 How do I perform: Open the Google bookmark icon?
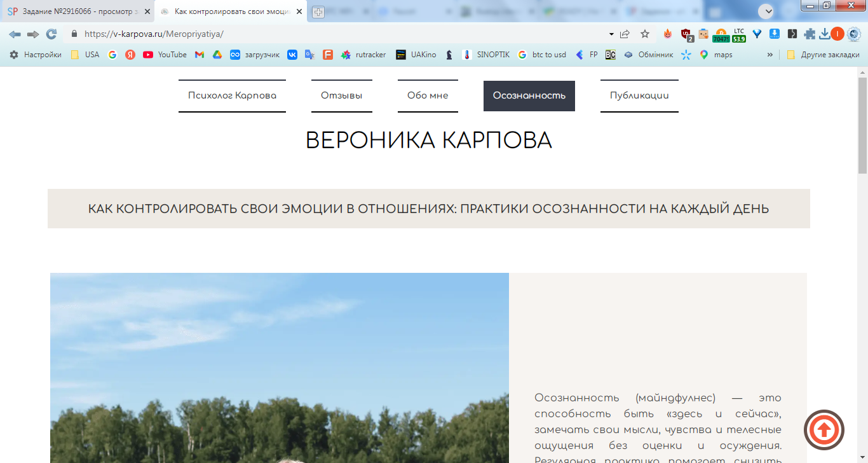tap(112, 55)
